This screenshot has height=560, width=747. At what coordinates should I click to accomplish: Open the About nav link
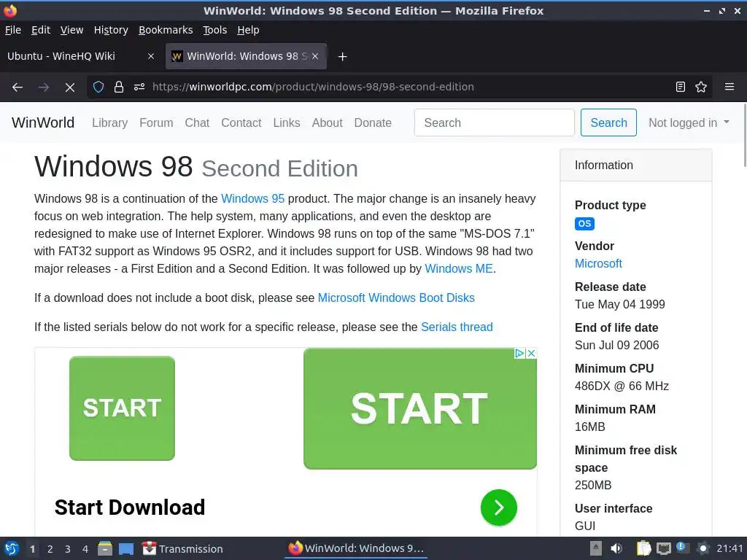[328, 122]
